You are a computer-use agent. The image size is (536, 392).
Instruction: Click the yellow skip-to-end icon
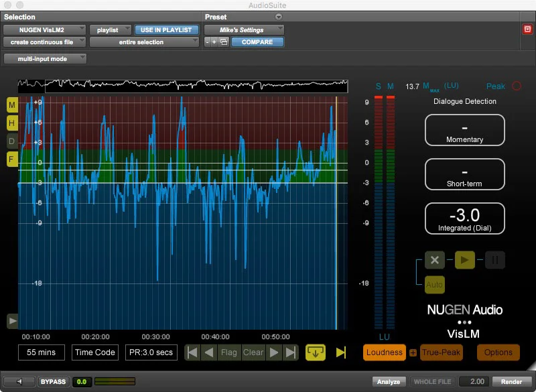341,352
